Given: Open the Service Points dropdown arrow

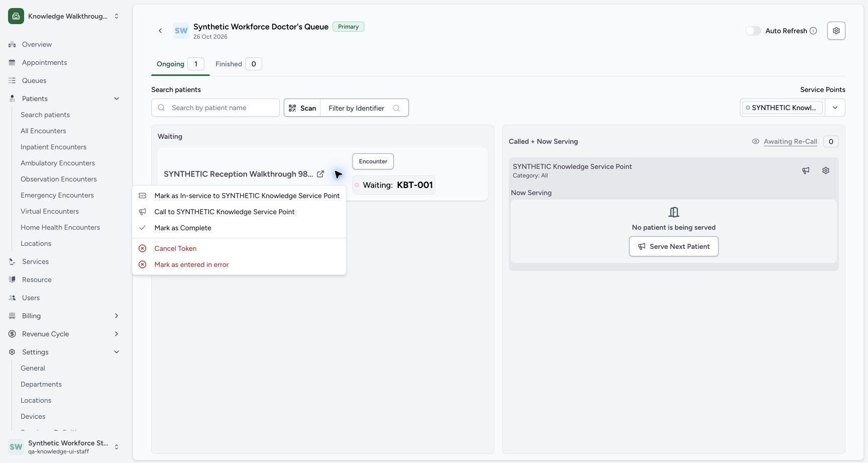Looking at the screenshot, I should (x=835, y=108).
